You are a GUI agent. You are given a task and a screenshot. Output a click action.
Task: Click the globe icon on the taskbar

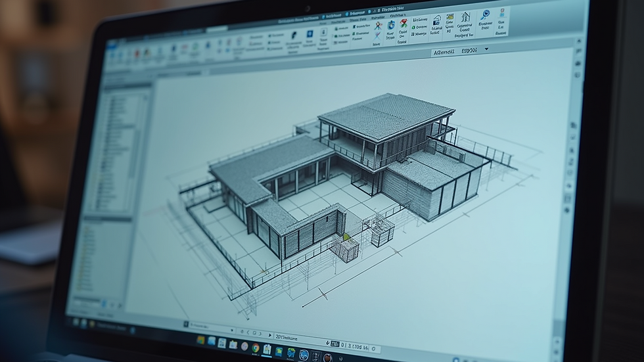[304, 355]
